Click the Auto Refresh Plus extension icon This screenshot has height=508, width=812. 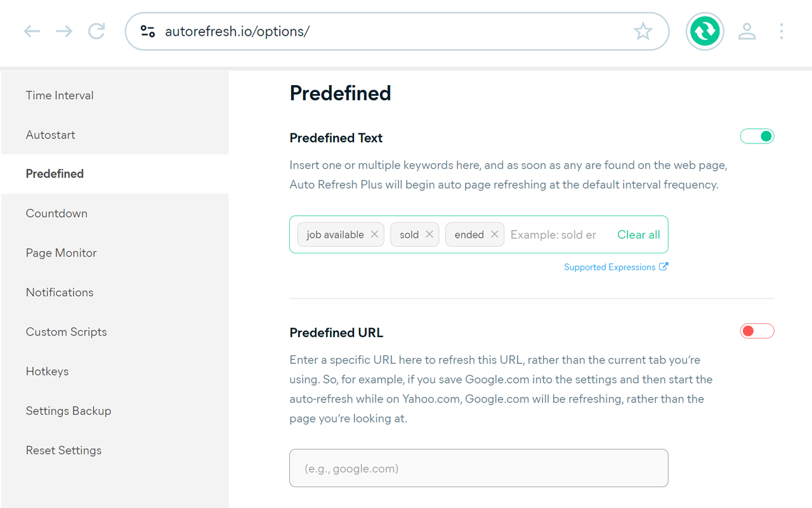coord(705,30)
